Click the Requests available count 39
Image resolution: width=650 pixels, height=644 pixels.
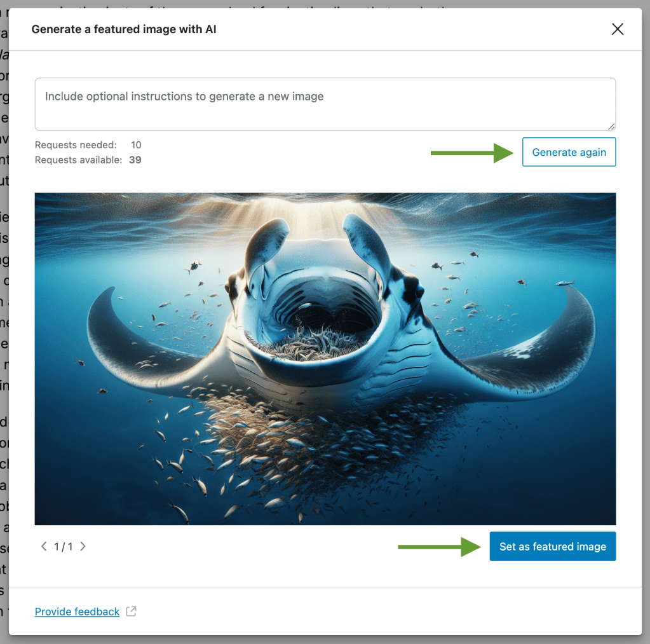(135, 160)
